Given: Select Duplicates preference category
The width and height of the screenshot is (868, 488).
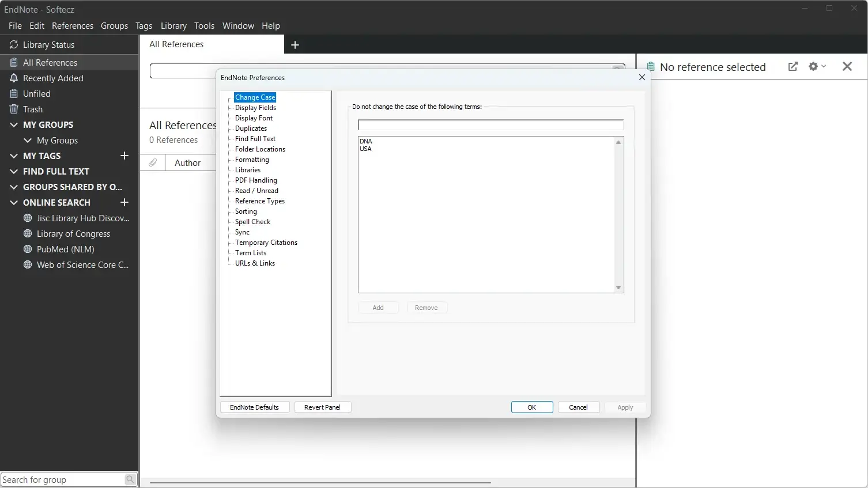Looking at the screenshot, I should [251, 128].
